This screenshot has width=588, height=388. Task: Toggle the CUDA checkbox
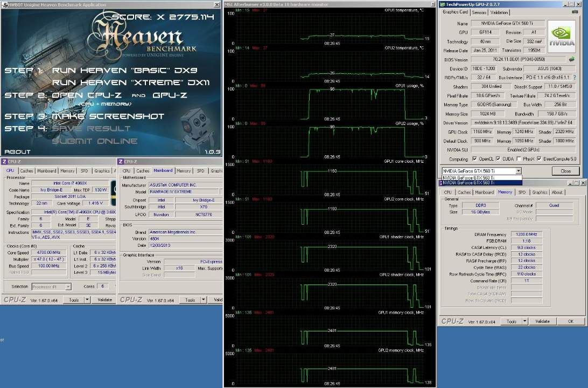coord(498,159)
